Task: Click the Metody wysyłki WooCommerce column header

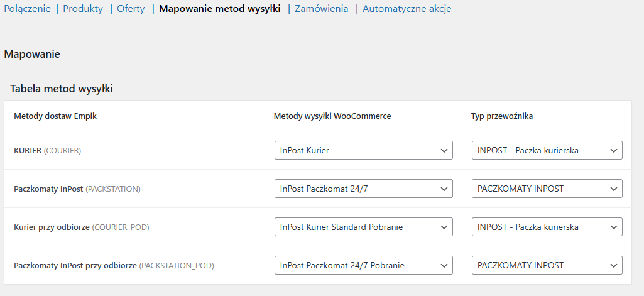Action: 332,116
